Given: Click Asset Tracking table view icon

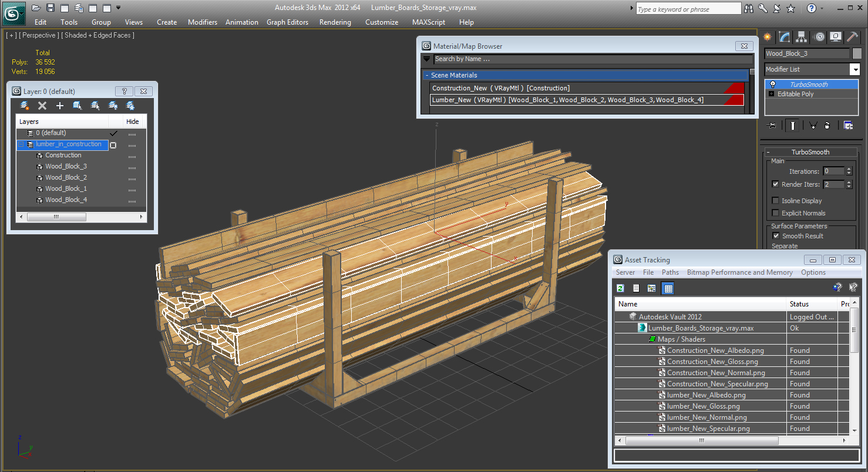Looking at the screenshot, I should (x=668, y=288).
